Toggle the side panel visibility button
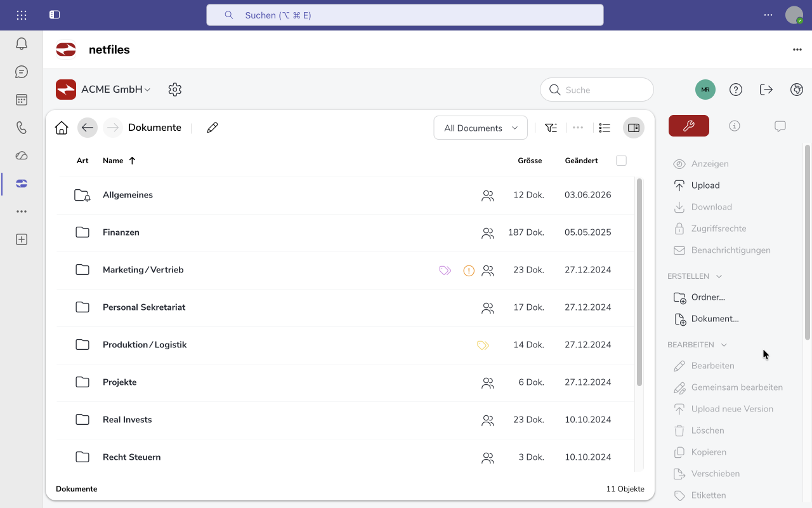 click(633, 128)
